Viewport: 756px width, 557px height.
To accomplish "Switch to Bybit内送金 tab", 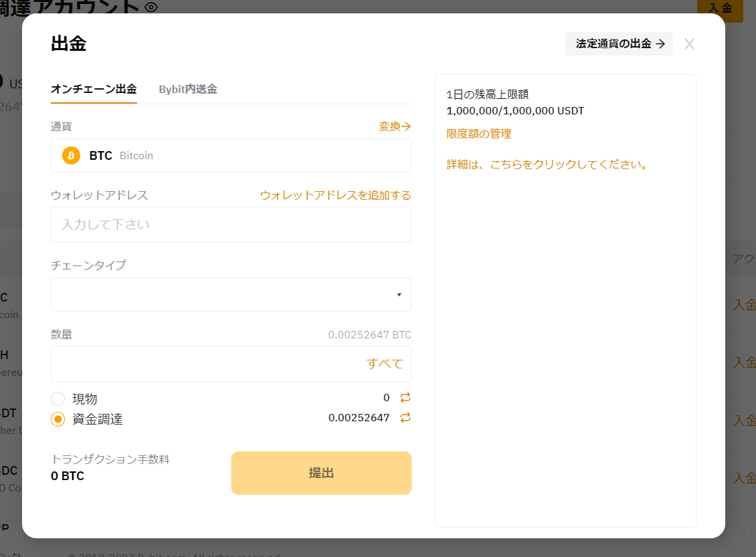I will pos(188,90).
